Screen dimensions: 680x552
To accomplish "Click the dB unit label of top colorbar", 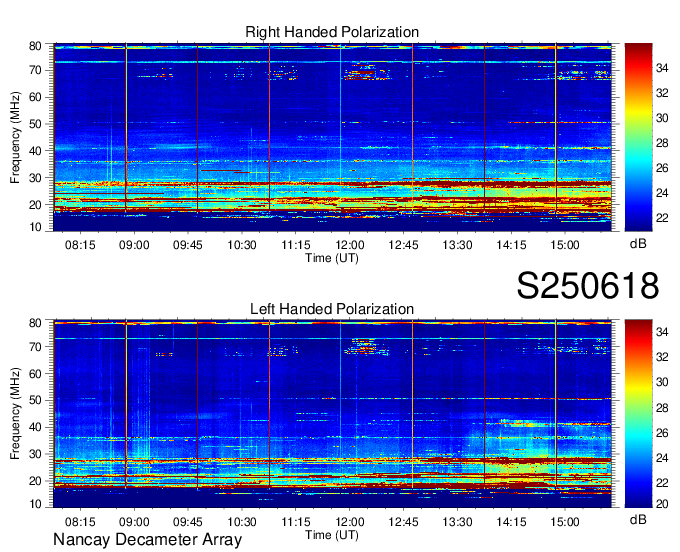I will 638,244.
